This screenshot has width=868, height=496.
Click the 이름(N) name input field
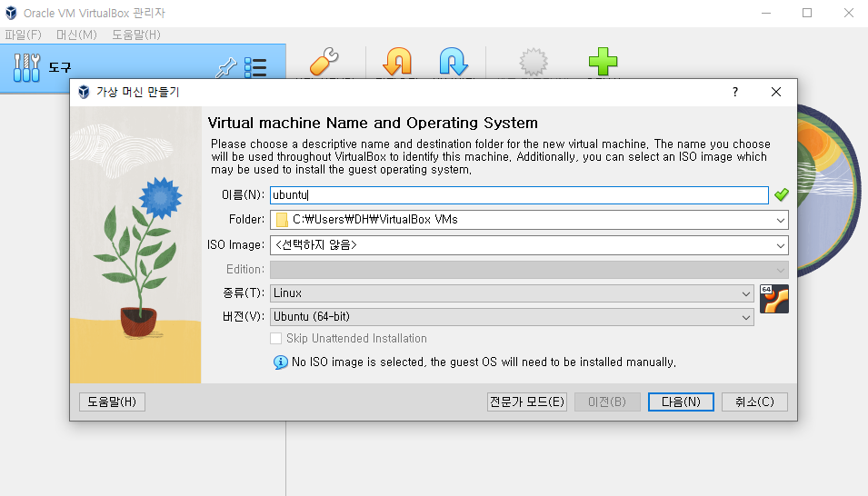pyautogui.click(x=519, y=194)
